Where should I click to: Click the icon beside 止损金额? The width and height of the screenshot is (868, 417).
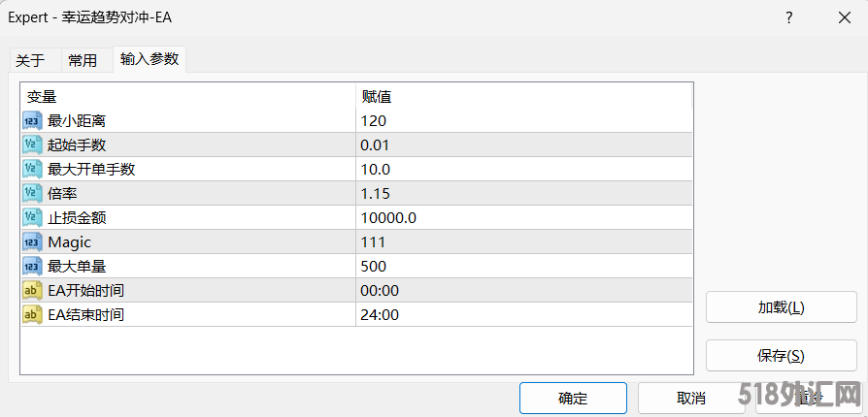click(x=32, y=218)
